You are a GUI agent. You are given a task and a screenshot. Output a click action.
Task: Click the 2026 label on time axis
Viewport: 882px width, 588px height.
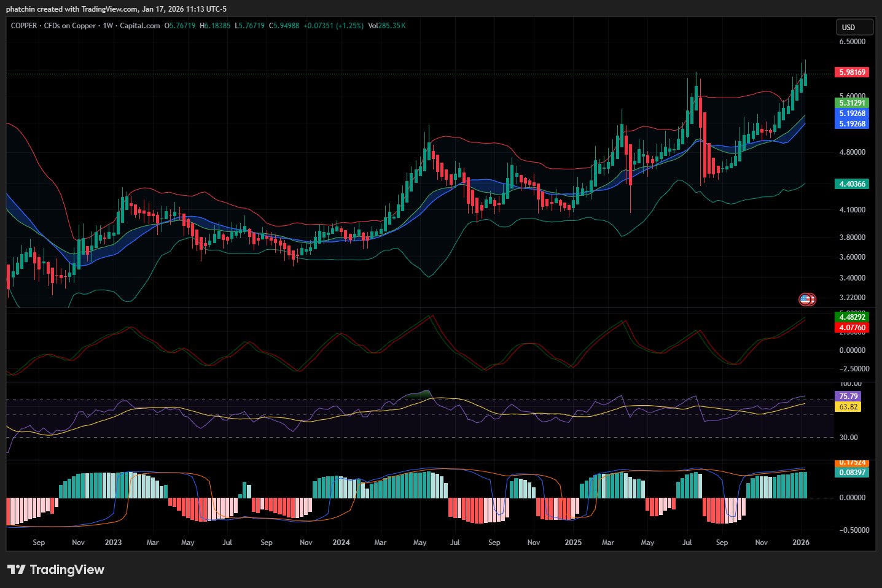pyautogui.click(x=801, y=543)
